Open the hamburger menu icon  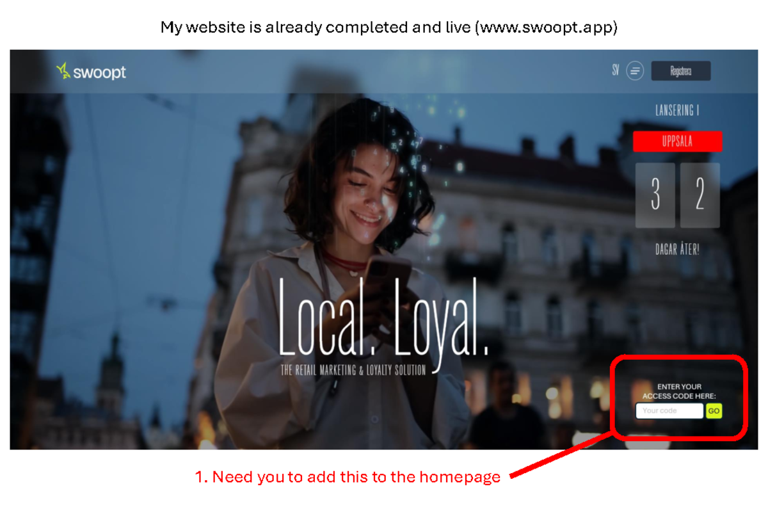click(635, 71)
